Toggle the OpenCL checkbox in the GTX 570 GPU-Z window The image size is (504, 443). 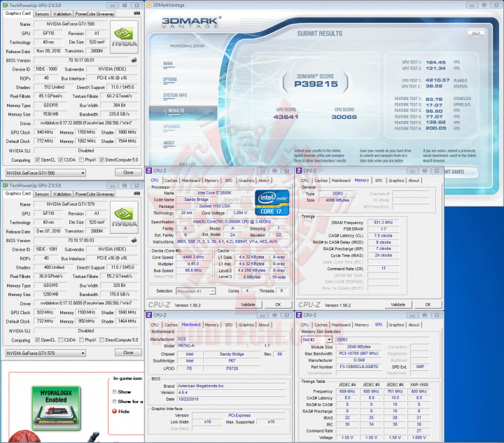click(38, 339)
